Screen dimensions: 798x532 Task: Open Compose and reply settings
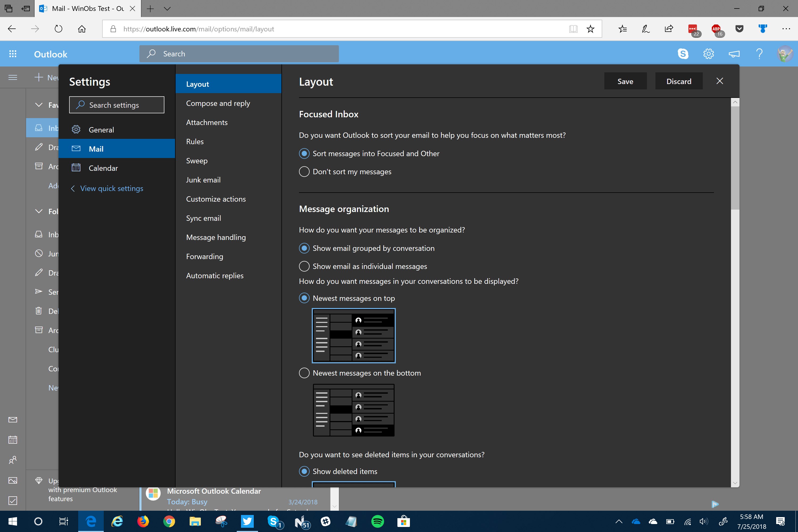tap(218, 103)
